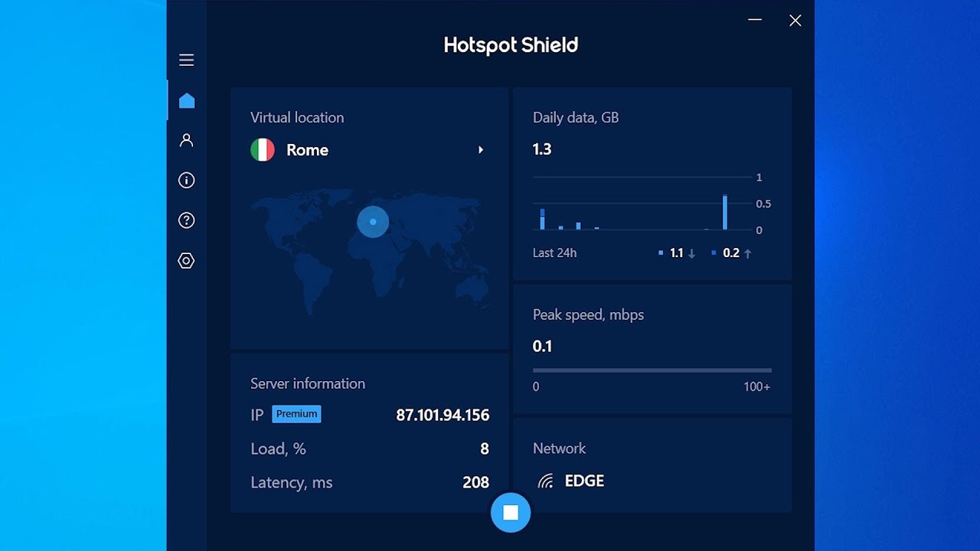980x551 pixels.
Task: Click the Load, % label
Action: [x=278, y=449]
